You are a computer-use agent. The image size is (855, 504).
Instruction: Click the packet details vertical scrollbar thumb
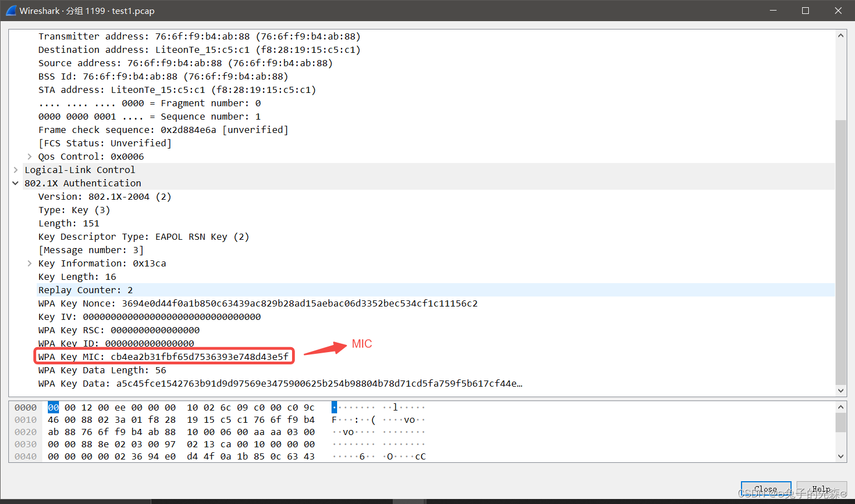(x=841, y=251)
